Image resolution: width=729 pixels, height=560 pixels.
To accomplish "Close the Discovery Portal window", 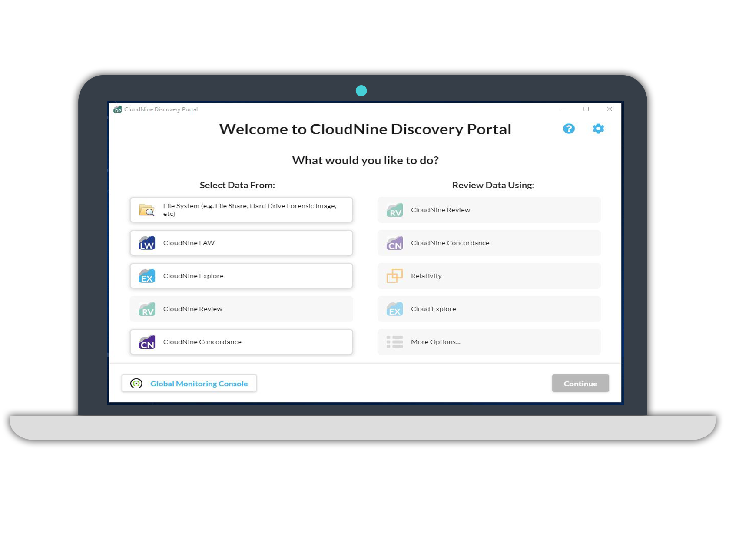I will [x=609, y=109].
